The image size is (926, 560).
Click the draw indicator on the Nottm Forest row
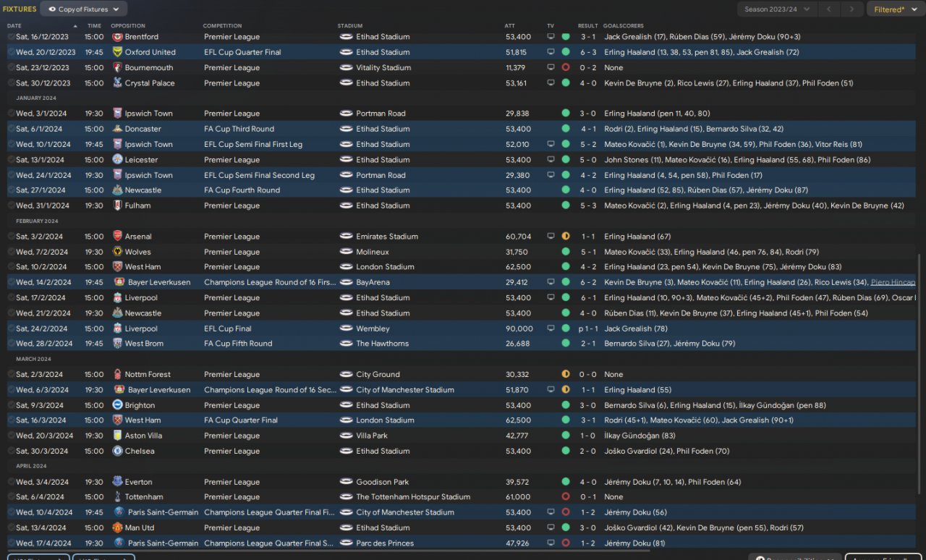tap(566, 375)
